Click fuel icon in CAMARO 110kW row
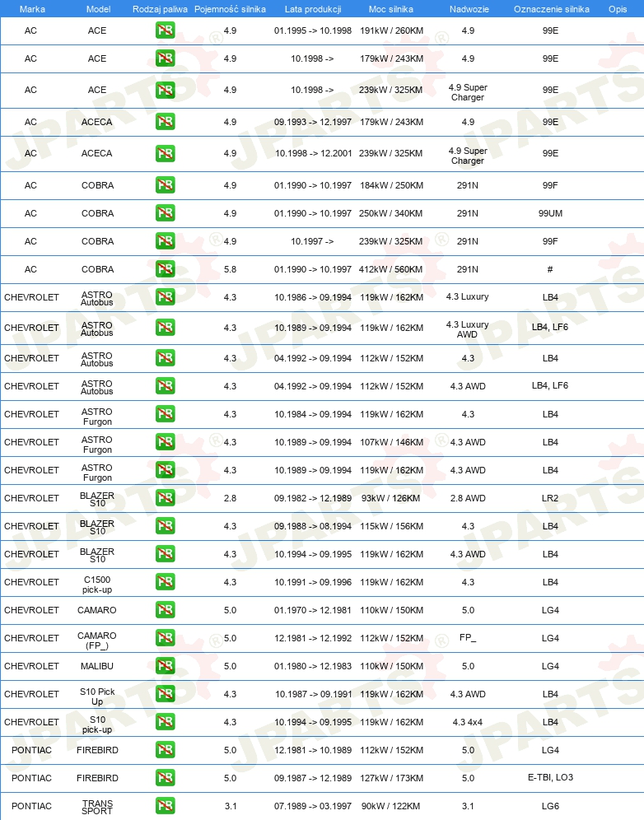The image size is (644, 820). click(x=165, y=610)
